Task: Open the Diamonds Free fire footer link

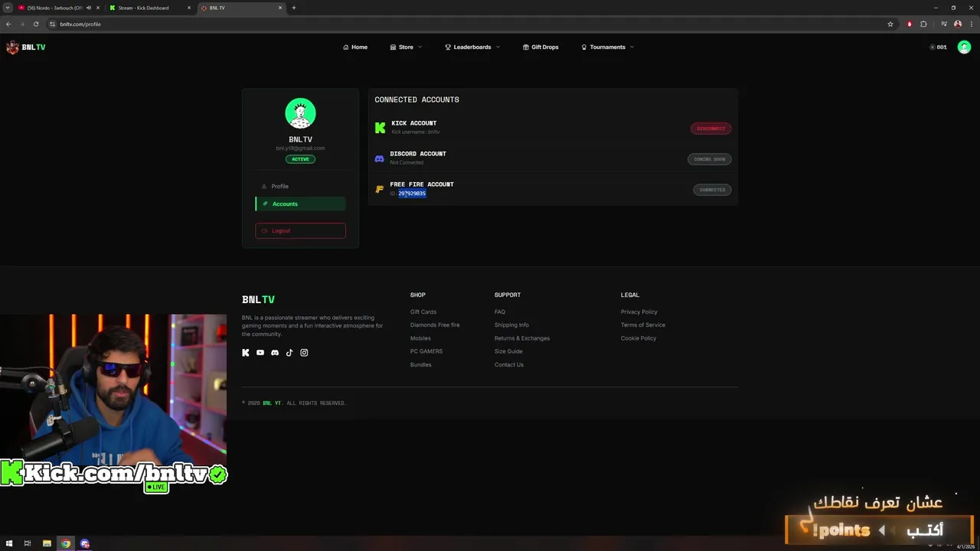Action: 435,325
